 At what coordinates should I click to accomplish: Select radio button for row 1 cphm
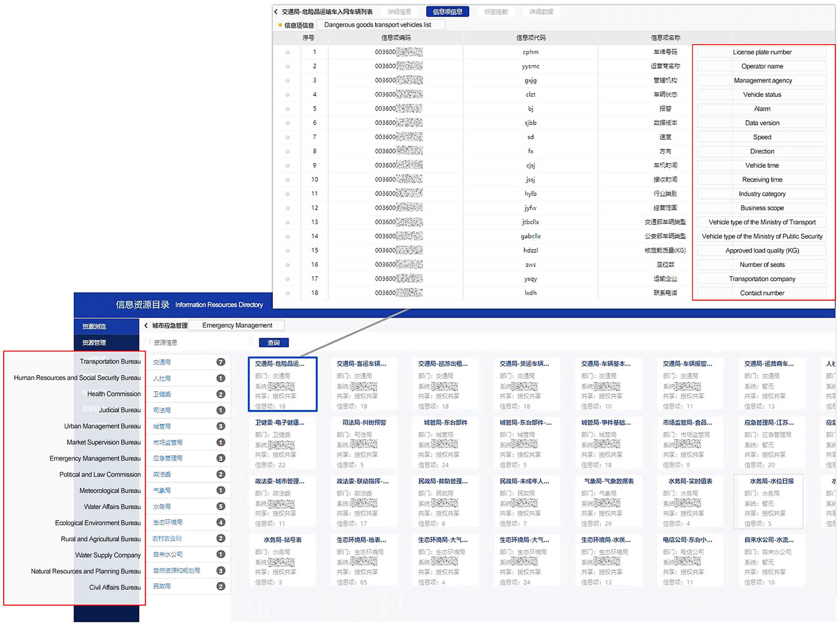tap(287, 52)
